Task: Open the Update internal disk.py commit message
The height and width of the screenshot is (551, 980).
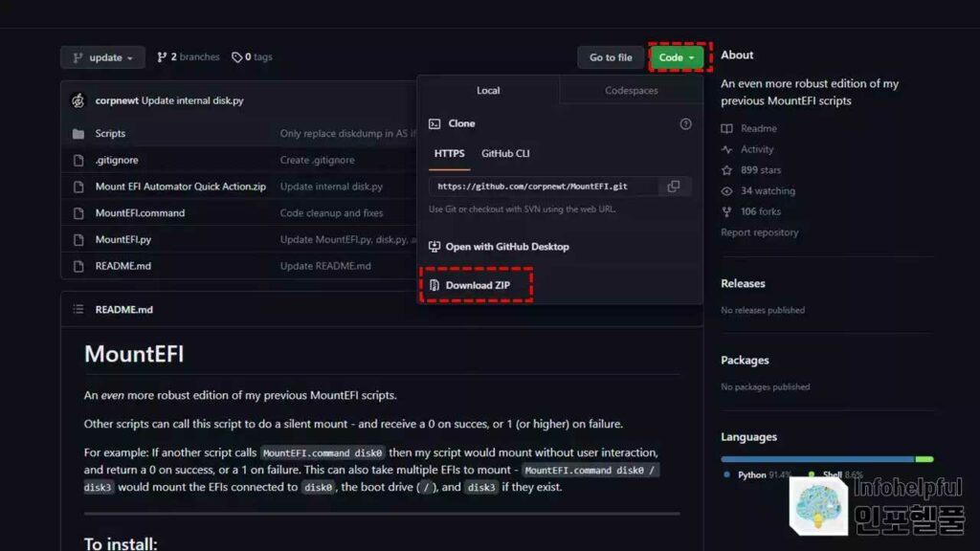Action: 192,100
